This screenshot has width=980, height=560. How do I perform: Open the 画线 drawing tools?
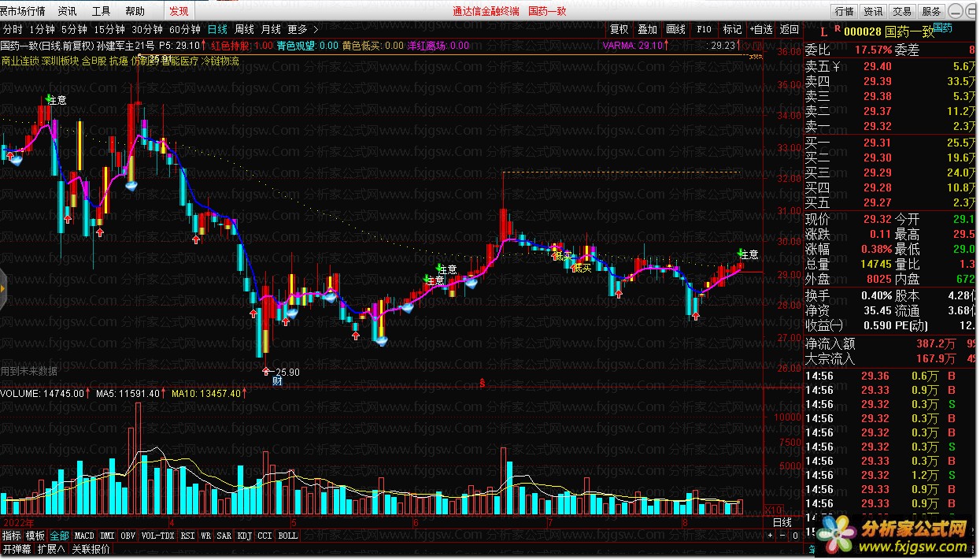[x=675, y=29]
